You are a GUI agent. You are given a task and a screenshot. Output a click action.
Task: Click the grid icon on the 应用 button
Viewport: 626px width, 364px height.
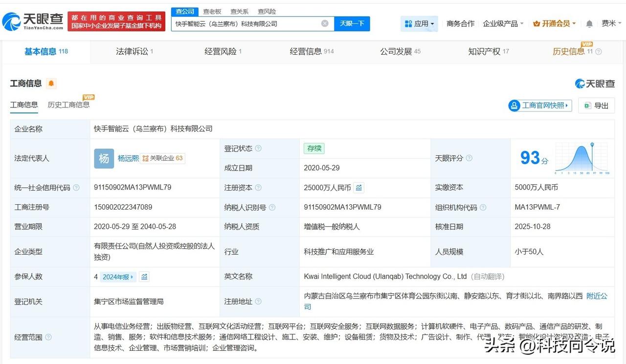(408, 23)
